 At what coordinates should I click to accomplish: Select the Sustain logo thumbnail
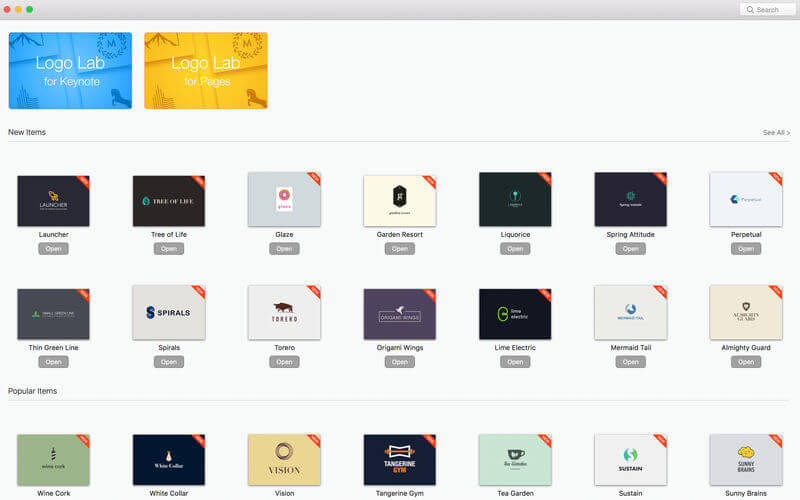tap(631, 460)
